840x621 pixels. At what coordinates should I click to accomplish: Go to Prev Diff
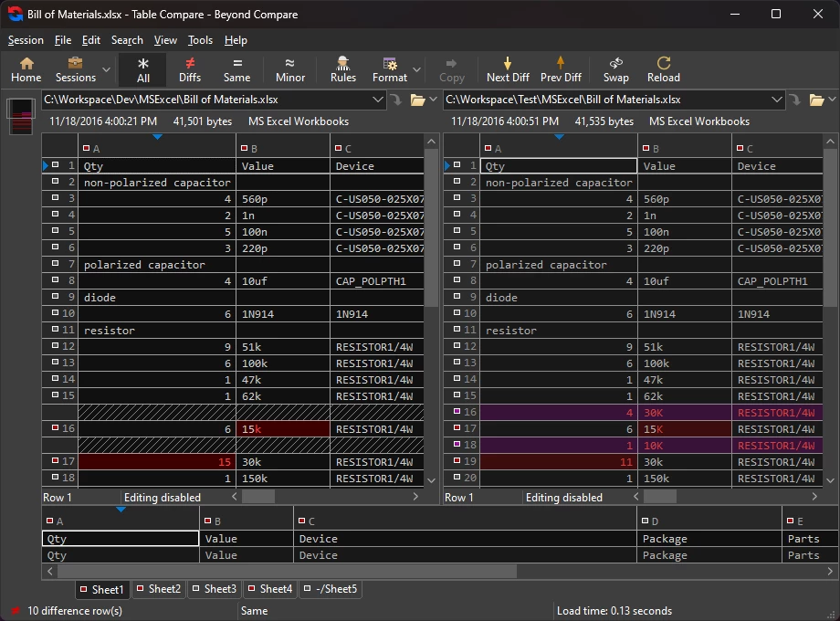click(x=561, y=69)
